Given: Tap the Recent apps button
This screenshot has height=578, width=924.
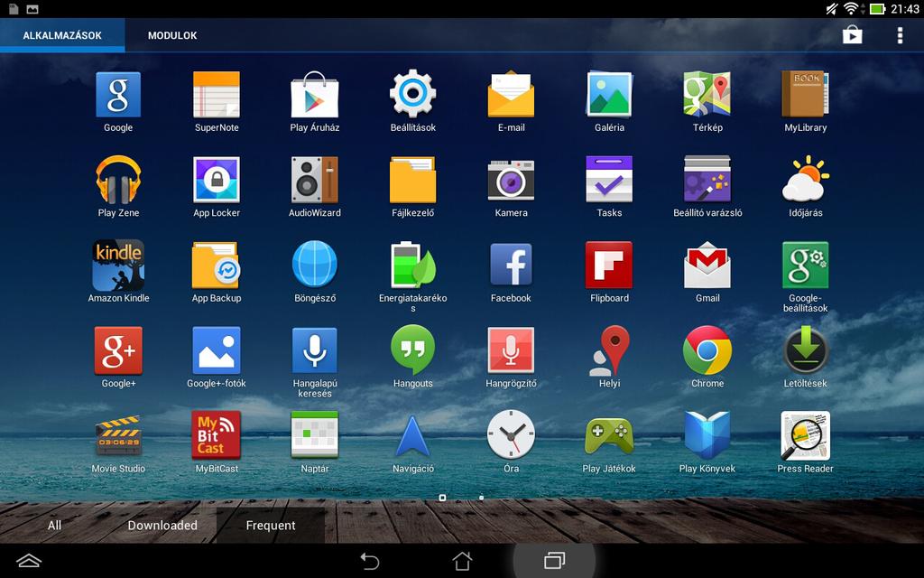Looking at the screenshot, I should coord(555,561).
